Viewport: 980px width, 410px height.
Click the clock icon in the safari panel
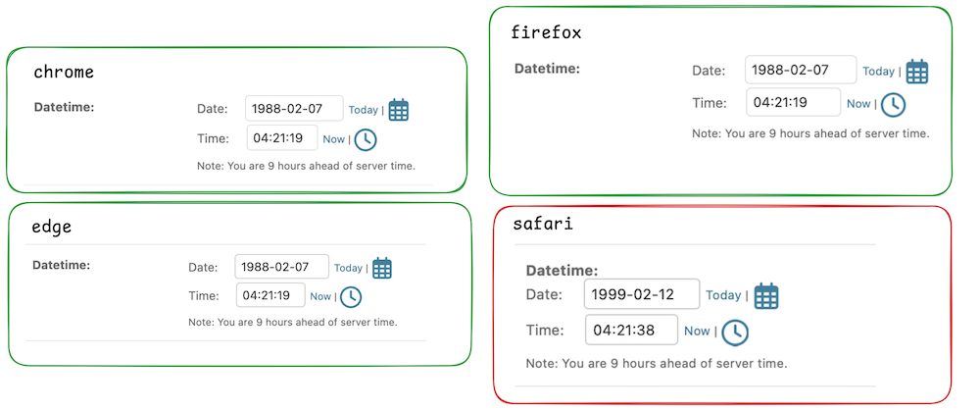point(734,333)
